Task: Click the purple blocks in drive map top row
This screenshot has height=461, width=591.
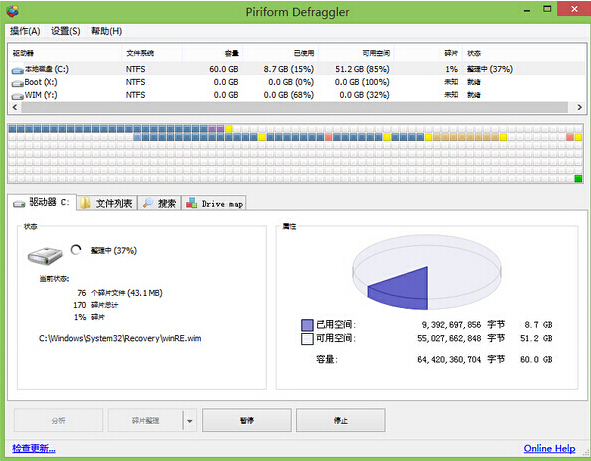Action: [216, 129]
